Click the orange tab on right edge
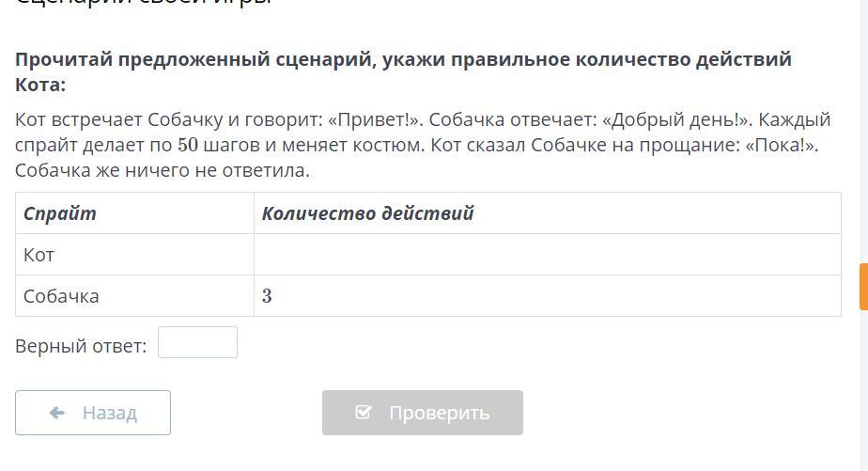Viewport: 868px width, 471px height. click(862, 287)
